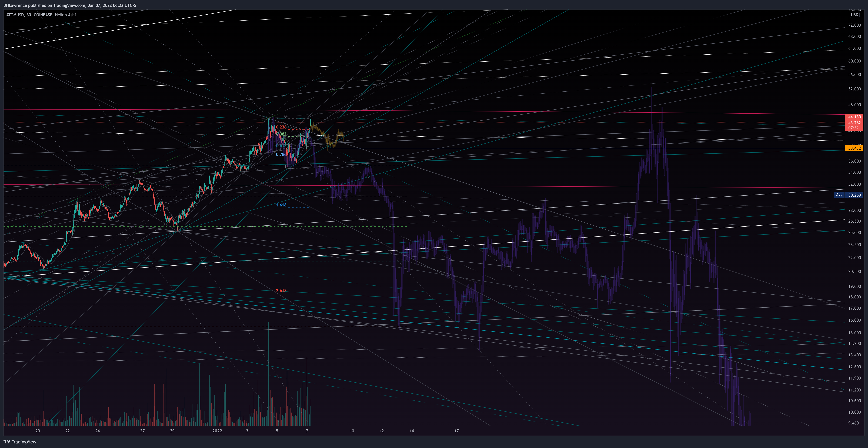Click the 2022 label on time axis
Viewport: 868px width, 448px height.
217,431
